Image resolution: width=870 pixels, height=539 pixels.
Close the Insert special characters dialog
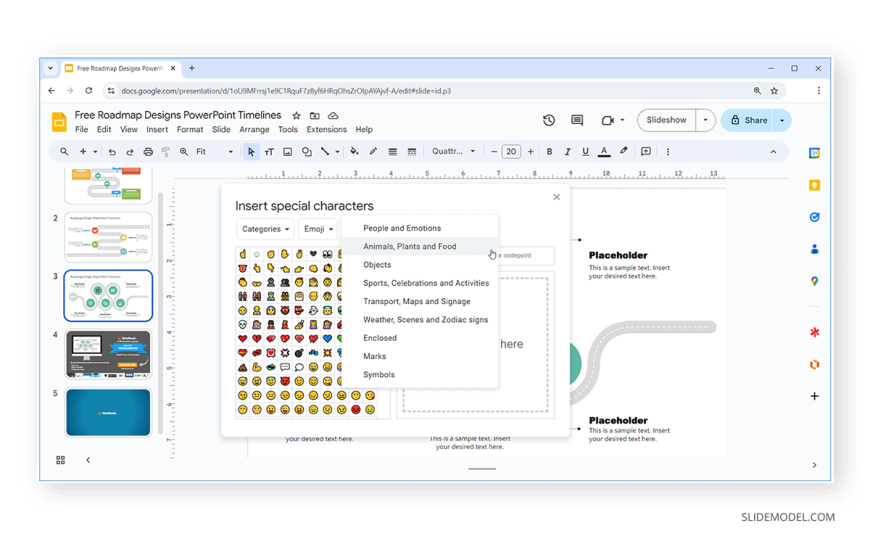click(557, 197)
